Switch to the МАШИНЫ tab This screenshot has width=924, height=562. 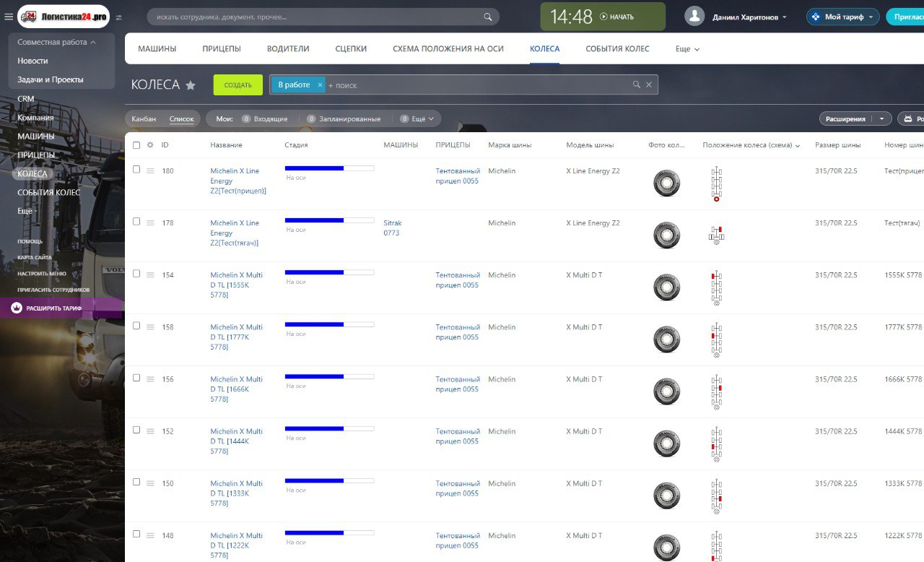coord(157,49)
